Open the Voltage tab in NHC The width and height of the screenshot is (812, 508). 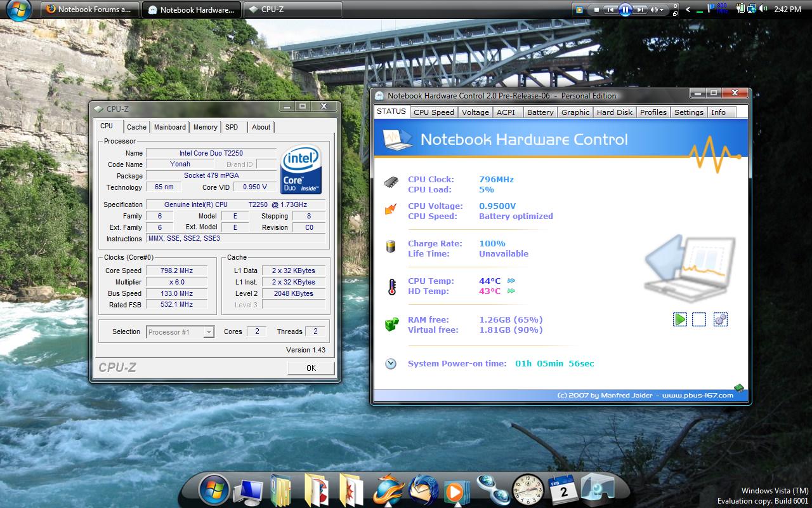click(475, 112)
